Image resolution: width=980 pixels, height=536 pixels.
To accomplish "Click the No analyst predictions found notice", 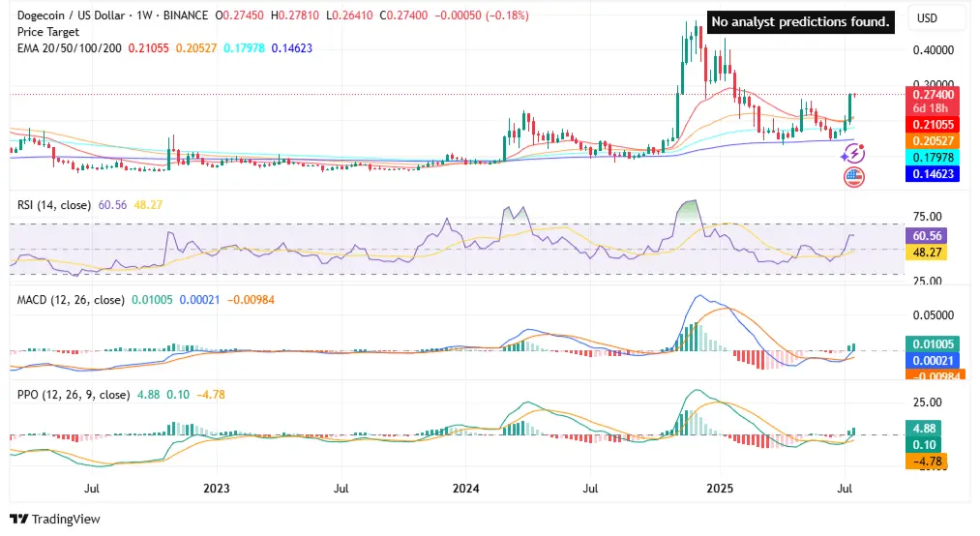I will (x=800, y=22).
